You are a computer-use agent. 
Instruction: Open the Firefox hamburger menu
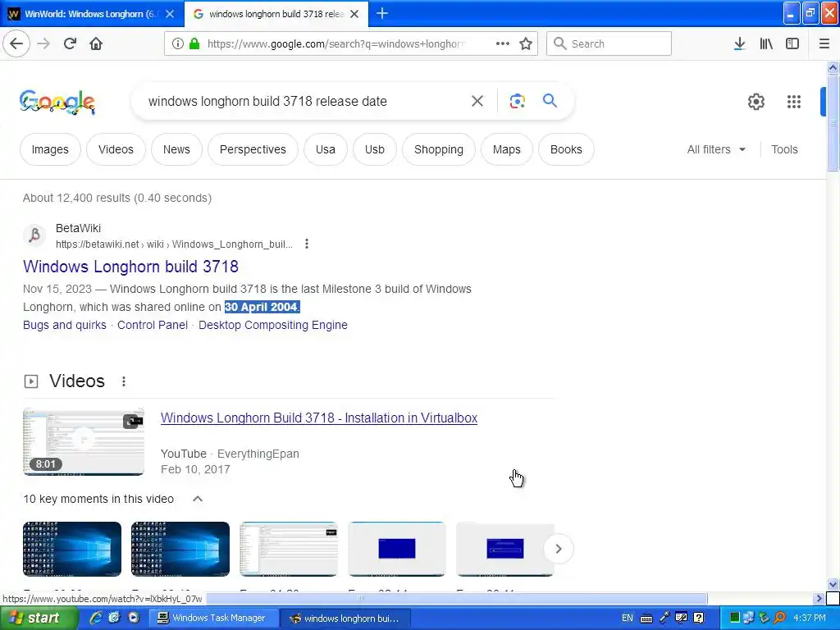point(824,43)
